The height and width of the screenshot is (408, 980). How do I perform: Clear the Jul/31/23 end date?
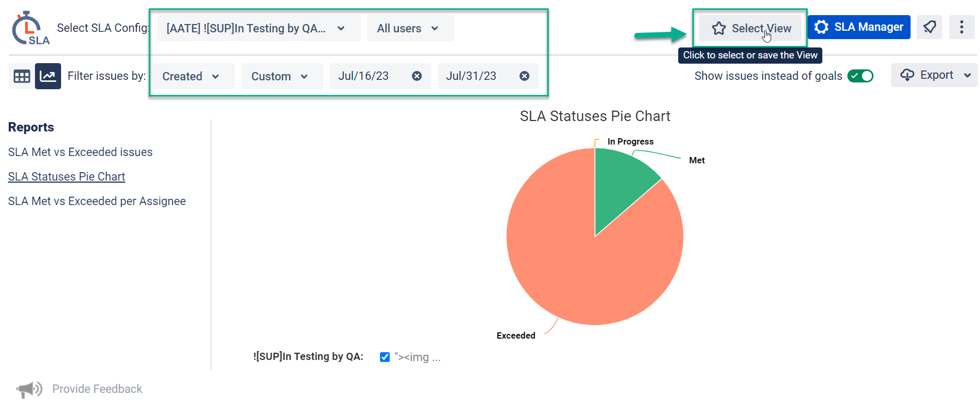(x=524, y=76)
